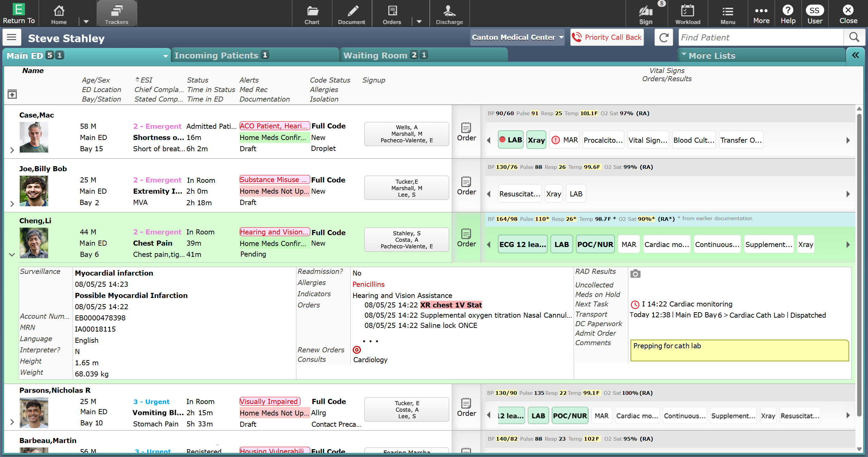Open Order icon for Parsons,Nicholas R

point(466,407)
